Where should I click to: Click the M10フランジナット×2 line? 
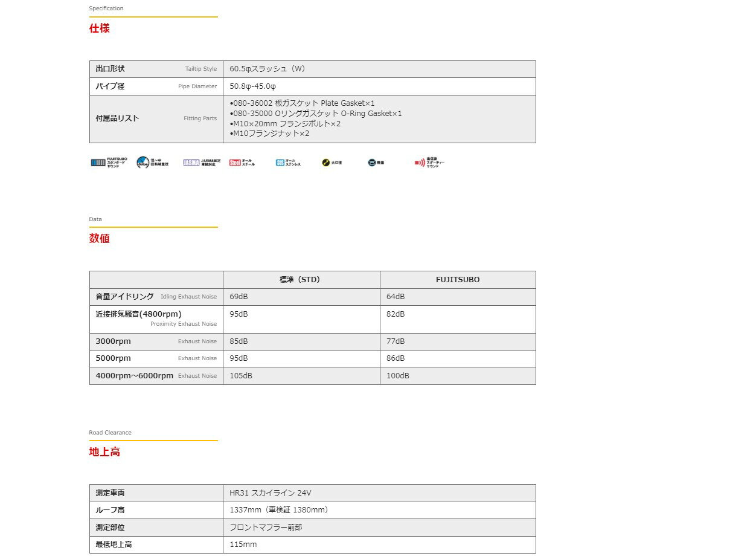[x=269, y=134]
